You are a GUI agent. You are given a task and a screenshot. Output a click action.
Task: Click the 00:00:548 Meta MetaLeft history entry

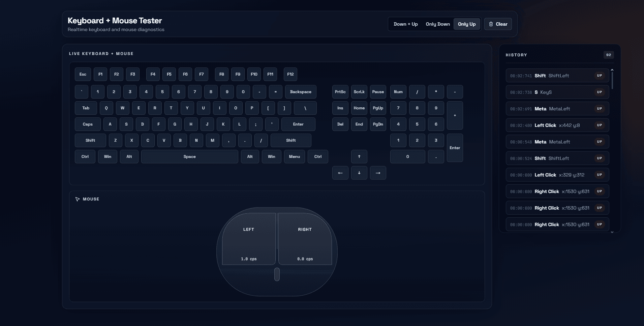coord(557,142)
